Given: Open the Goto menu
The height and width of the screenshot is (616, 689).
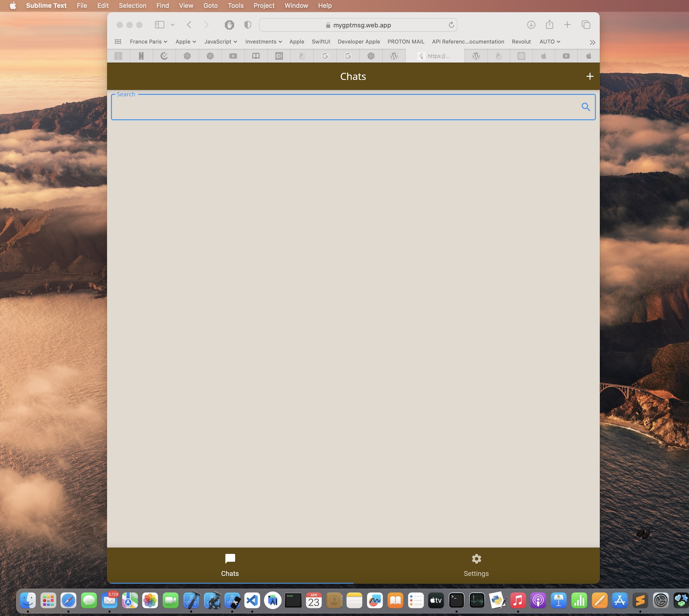Looking at the screenshot, I should pyautogui.click(x=210, y=5).
